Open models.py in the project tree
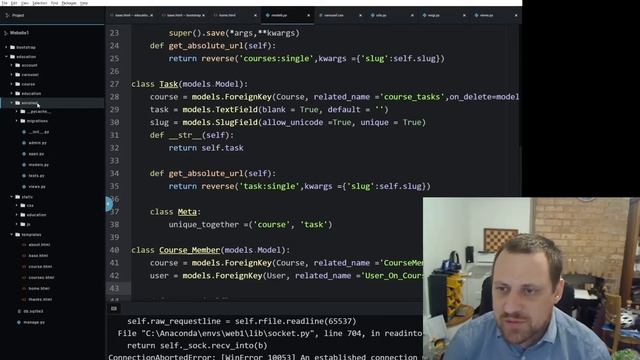 [38, 165]
